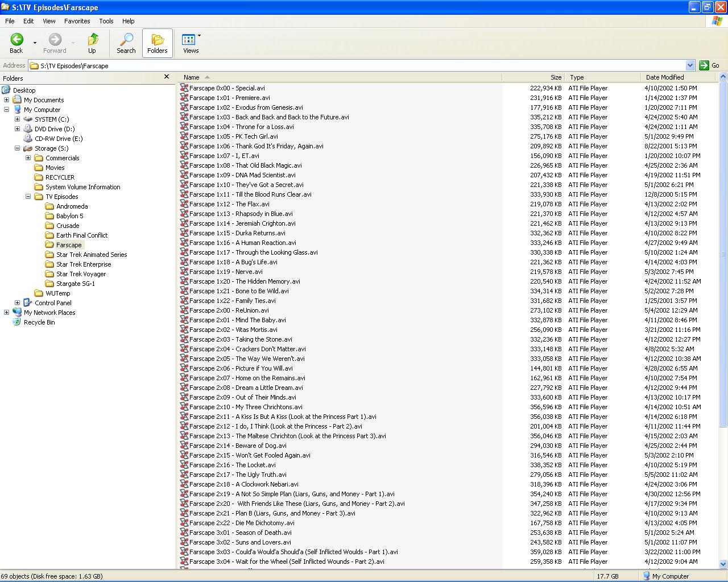
Task: Select the Stargate SG-1 folder icon
Action: pyautogui.click(x=49, y=284)
